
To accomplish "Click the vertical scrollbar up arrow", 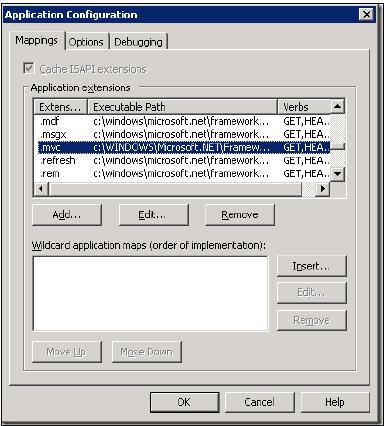I will (338, 107).
